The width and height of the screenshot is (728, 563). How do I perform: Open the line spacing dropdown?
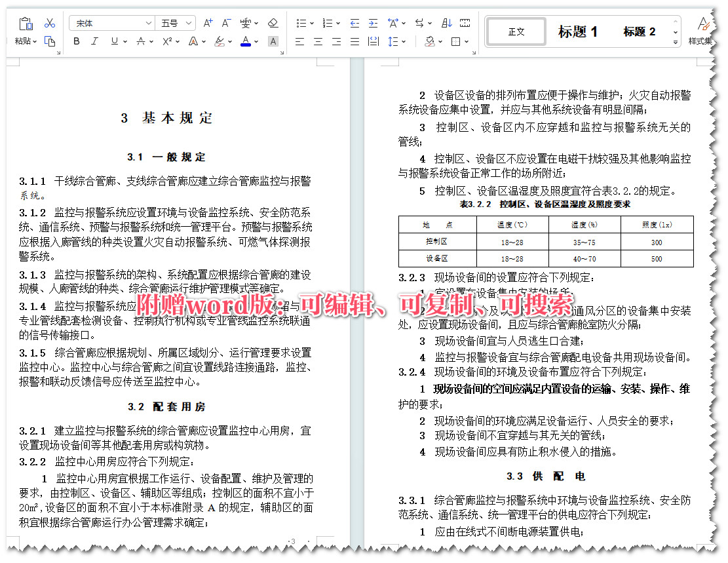click(x=396, y=41)
